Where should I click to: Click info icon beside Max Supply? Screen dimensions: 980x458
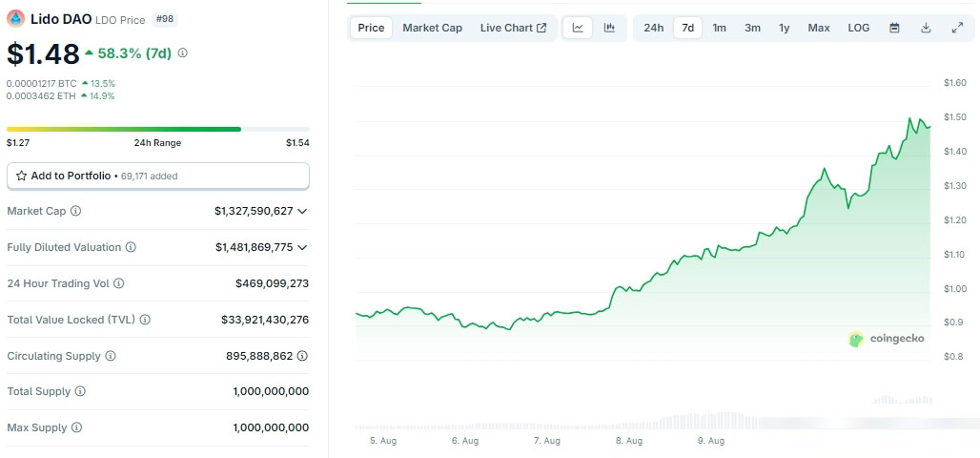pyautogui.click(x=76, y=428)
